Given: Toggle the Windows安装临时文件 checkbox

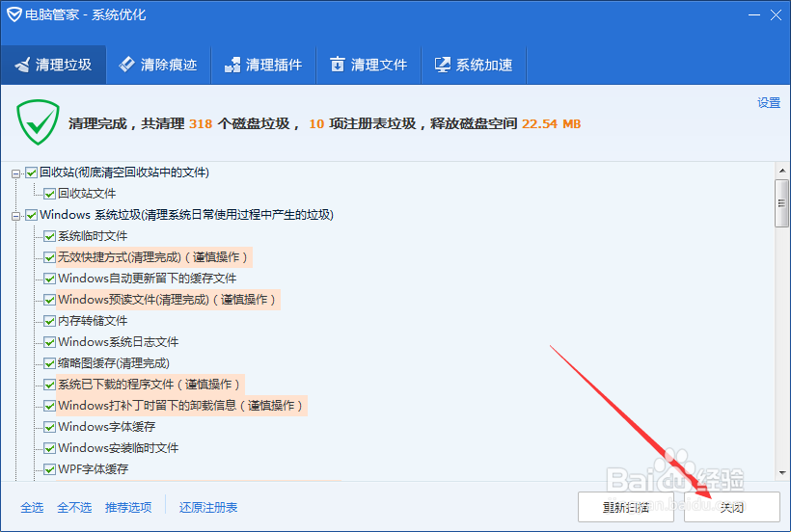Looking at the screenshot, I should point(49,448).
